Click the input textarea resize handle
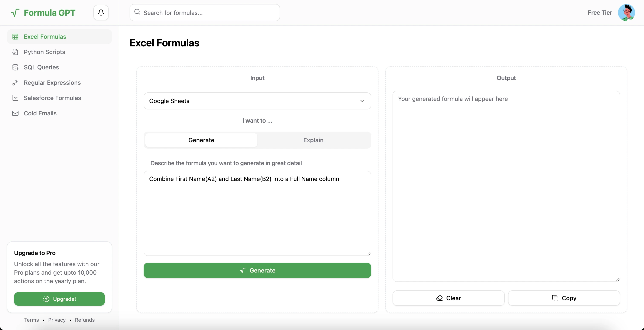Image resolution: width=644 pixels, height=330 pixels. pos(369,254)
